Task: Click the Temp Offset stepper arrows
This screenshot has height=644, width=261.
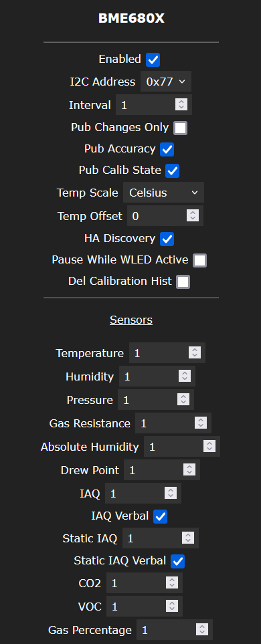Action: click(x=192, y=215)
